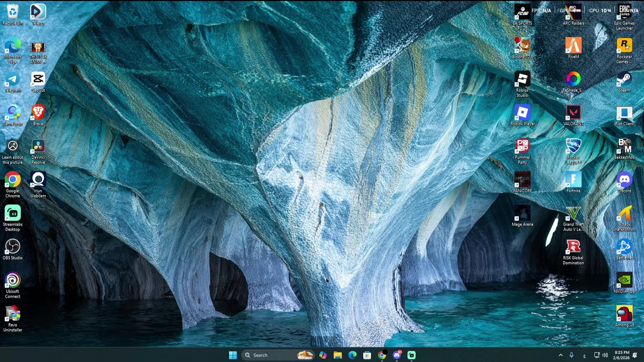Launch Roblox Player desktop shortcut

(x=522, y=115)
